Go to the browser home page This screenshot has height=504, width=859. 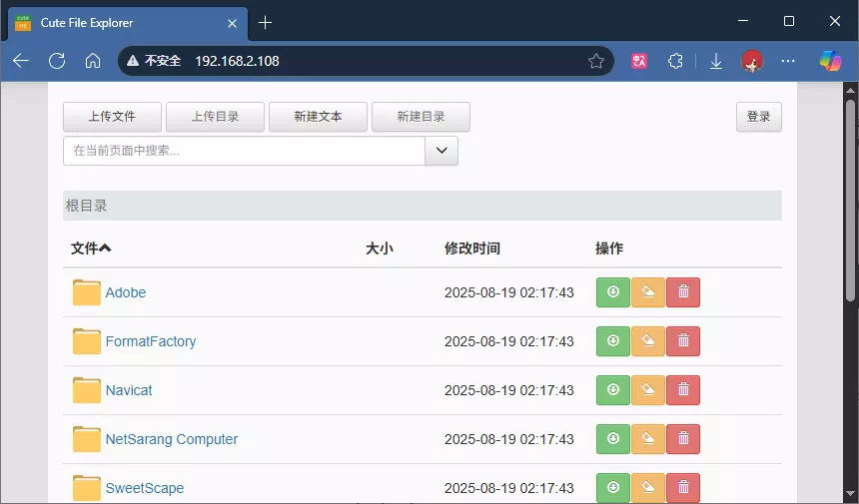click(x=93, y=61)
